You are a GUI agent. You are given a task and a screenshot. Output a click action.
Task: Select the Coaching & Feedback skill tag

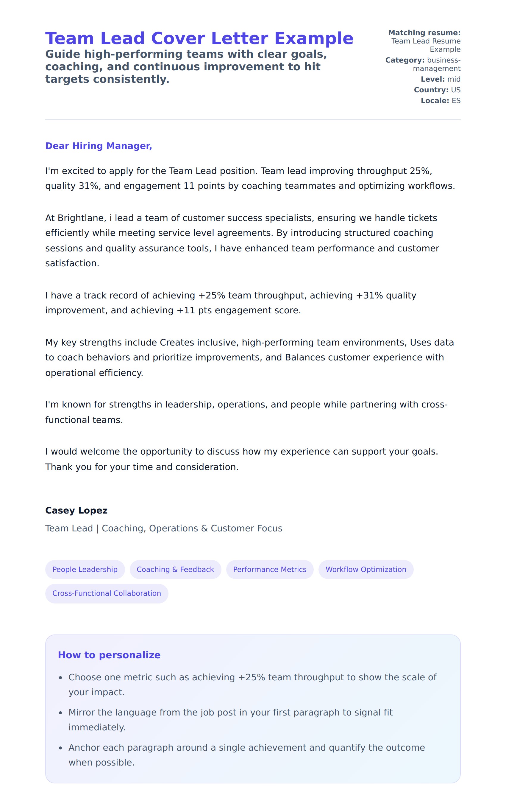click(x=175, y=569)
